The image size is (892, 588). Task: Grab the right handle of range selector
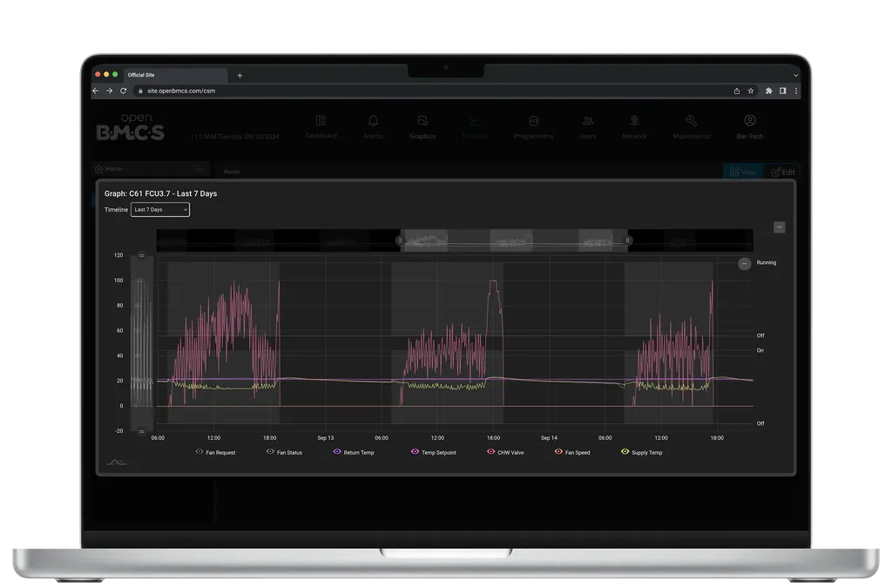point(627,240)
